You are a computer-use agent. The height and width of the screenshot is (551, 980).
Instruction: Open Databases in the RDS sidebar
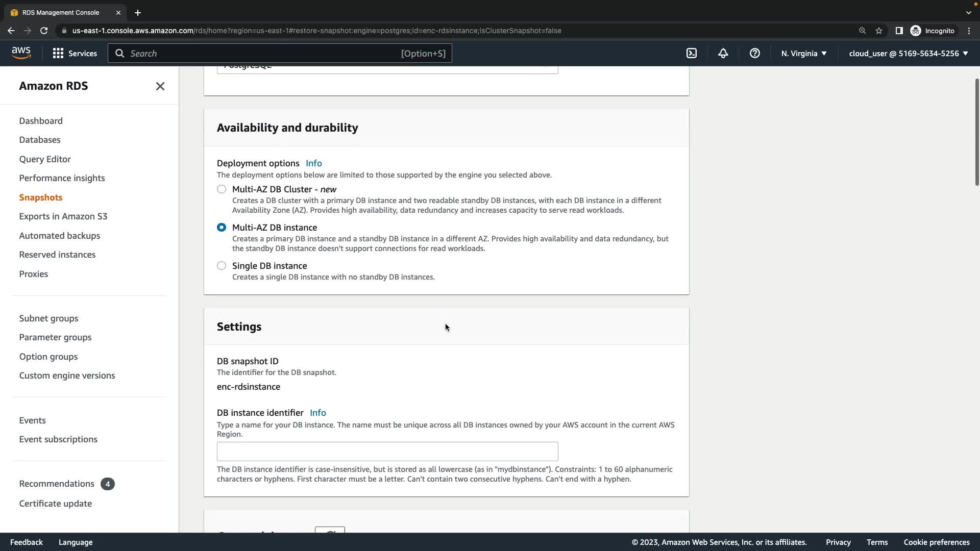40,140
